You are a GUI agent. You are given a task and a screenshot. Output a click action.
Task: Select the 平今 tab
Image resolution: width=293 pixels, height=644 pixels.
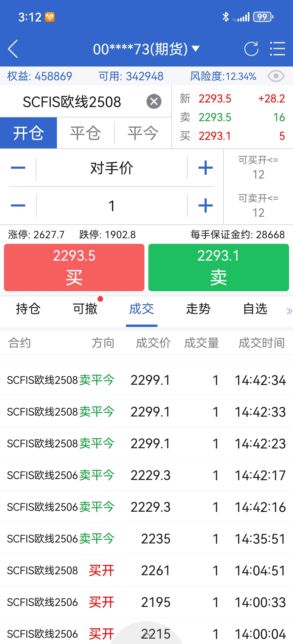[x=143, y=133]
